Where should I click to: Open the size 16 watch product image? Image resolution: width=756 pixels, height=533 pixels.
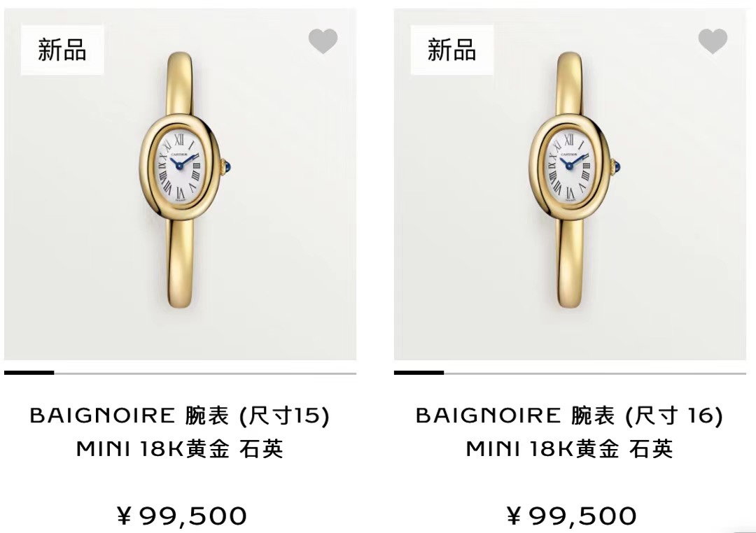coord(570,184)
